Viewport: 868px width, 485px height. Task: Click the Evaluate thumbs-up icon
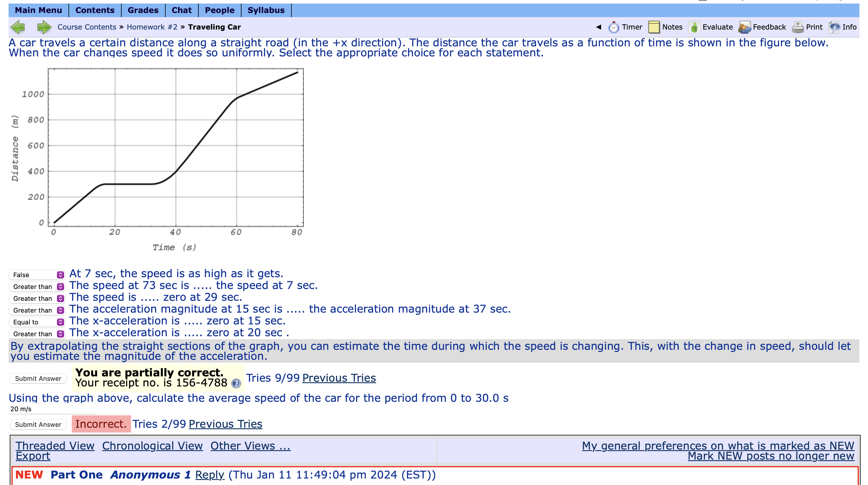click(x=694, y=27)
